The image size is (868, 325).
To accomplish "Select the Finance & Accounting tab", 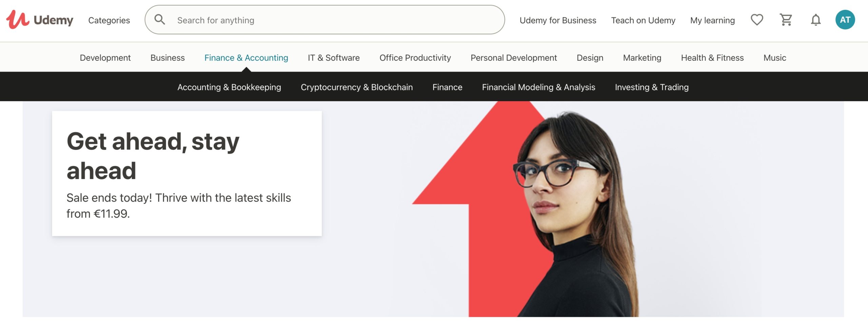I will [246, 58].
